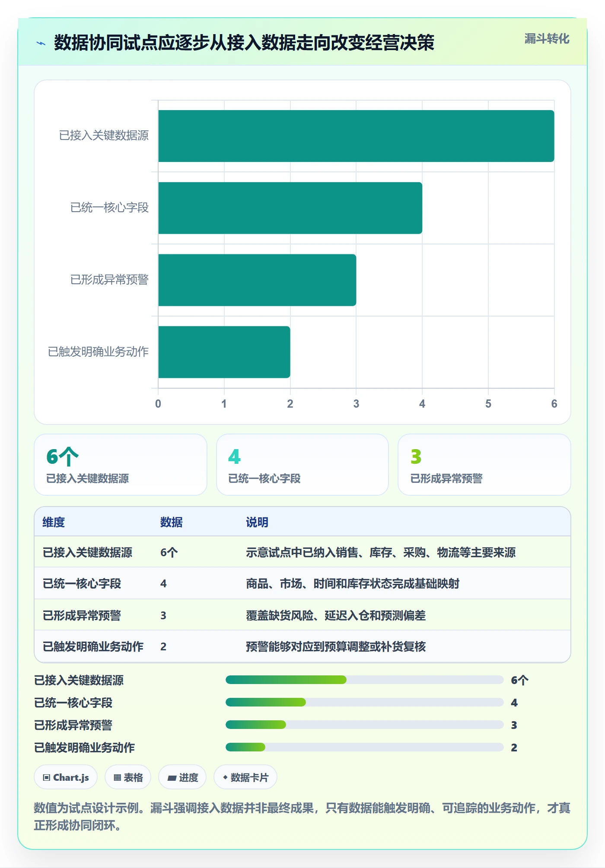Click the data card showing 4
Screen dimensions: 605x868
click(x=302, y=465)
